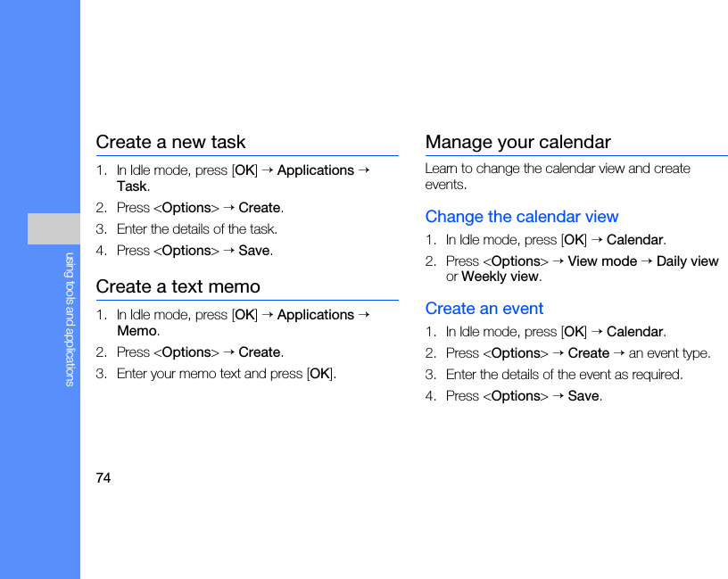Click the step "Enter your memo text and press OK"
The image size is (728, 579).
pos(227,374)
